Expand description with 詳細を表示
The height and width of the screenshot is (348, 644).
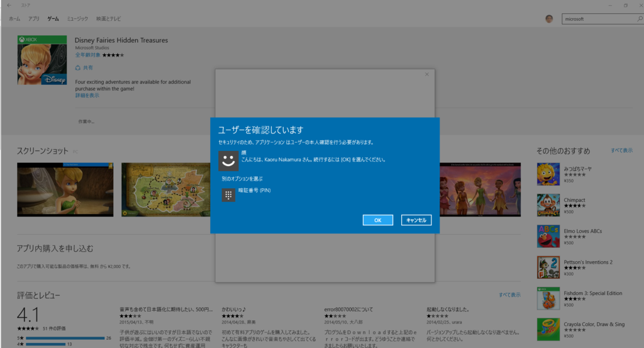click(x=87, y=95)
